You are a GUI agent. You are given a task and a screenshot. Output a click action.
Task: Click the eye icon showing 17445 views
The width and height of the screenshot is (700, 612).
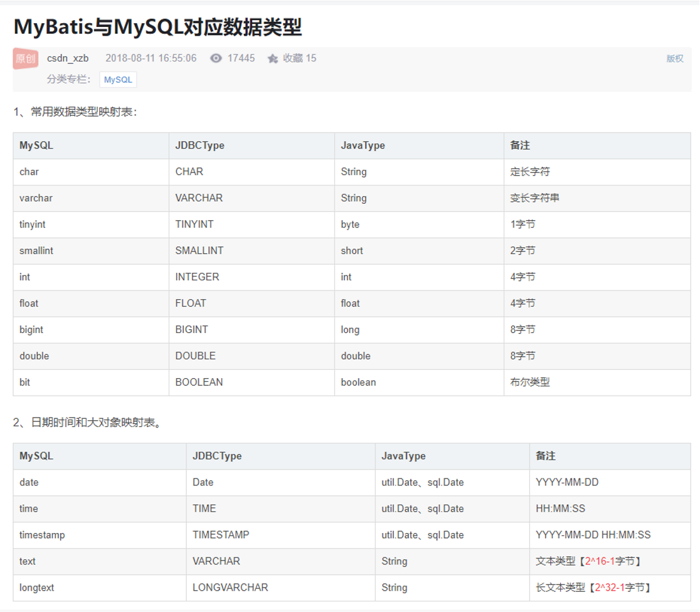[x=215, y=58]
